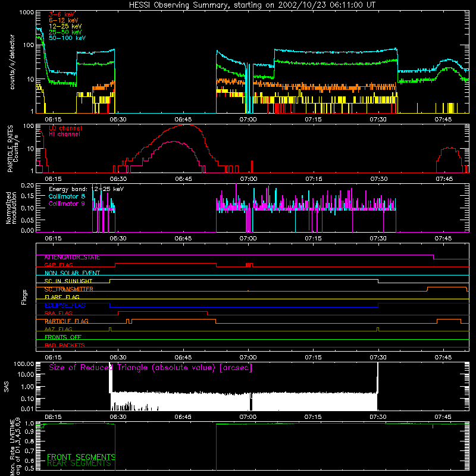
Task: Select the Collimator 9 legend label
Action: point(67,203)
